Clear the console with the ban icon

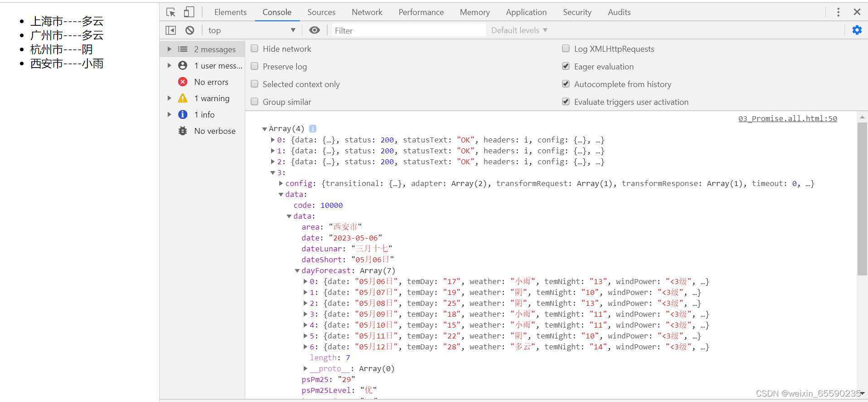coord(190,30)
